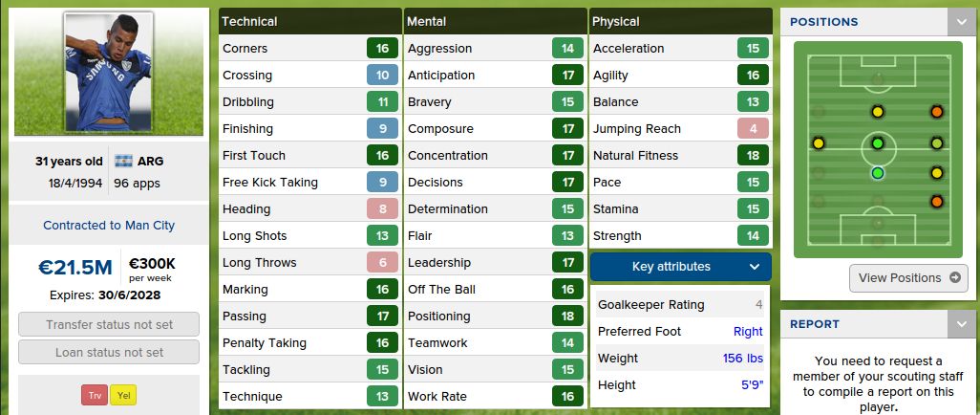The image size is (980, 415).
Task: Click the Preferred Foot value Right
Action: click(x=747, y=332)
